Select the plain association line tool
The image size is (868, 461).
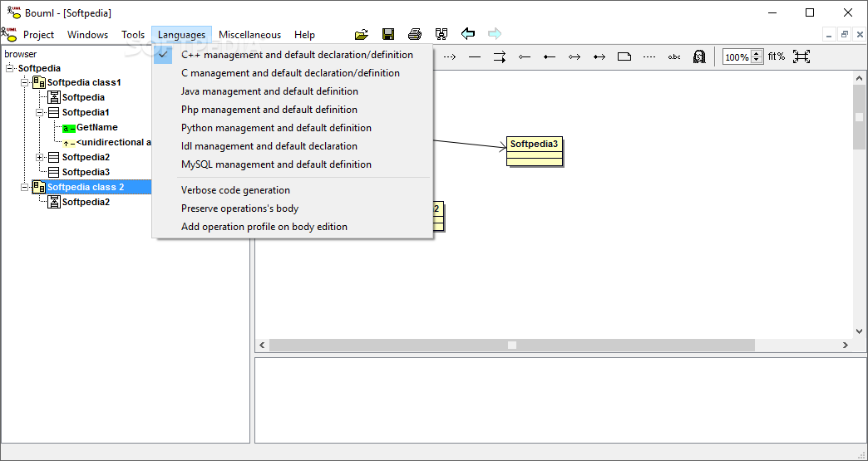coord(475,57)
